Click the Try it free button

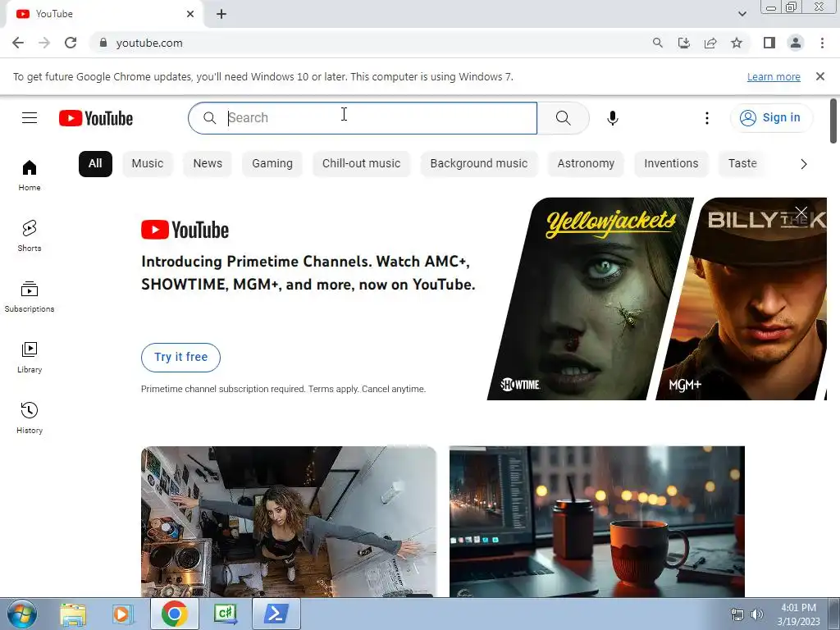click(x=180, y=358)
